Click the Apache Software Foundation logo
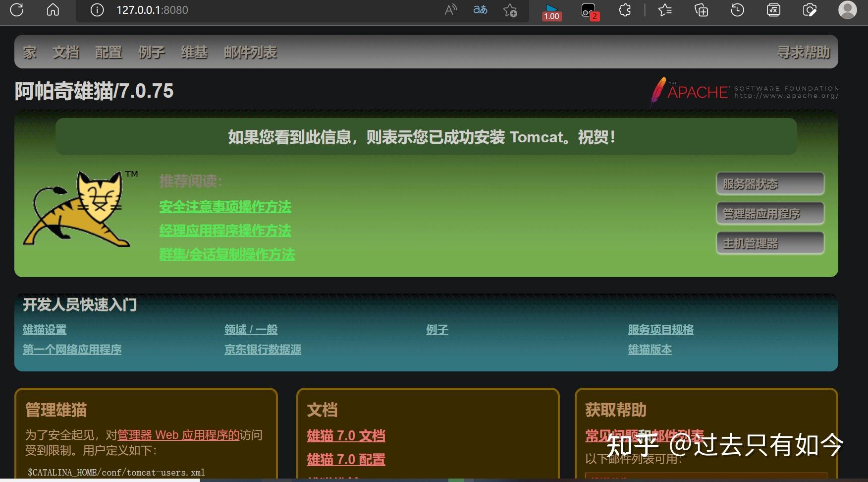Image resolution: width=868 pixels, height=482 pixels. click(x=744, y=92)
